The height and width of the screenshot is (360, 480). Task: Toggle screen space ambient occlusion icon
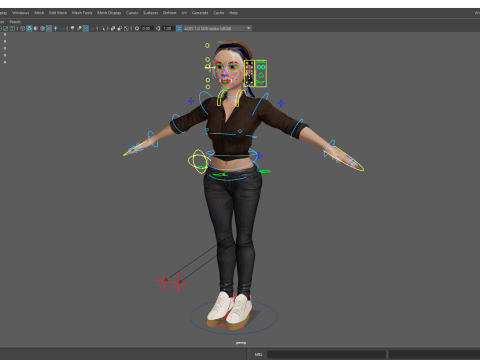tap(72, 28)
